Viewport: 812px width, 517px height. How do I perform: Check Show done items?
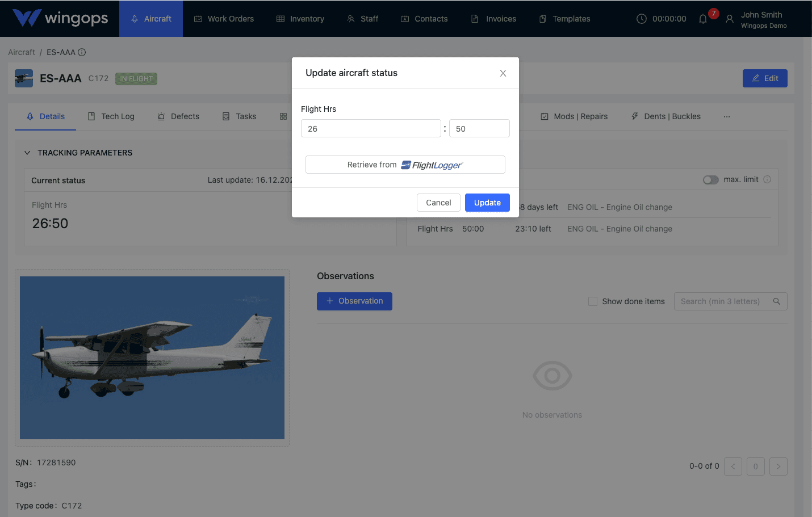(x=593, y=301)
